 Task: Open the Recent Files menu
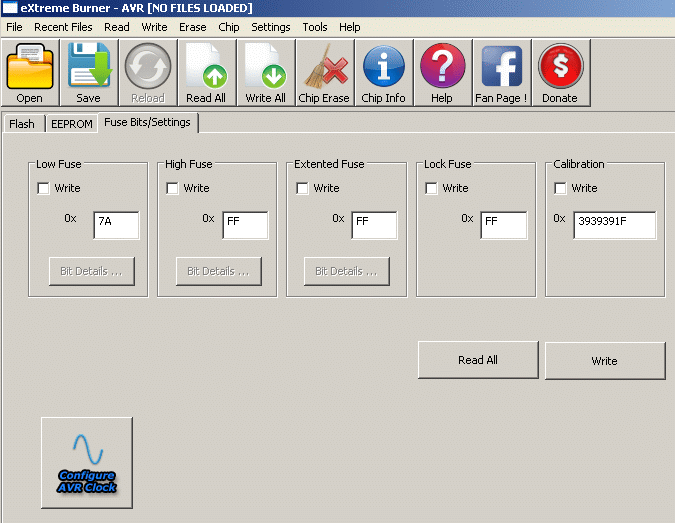[x=63, y=27]
